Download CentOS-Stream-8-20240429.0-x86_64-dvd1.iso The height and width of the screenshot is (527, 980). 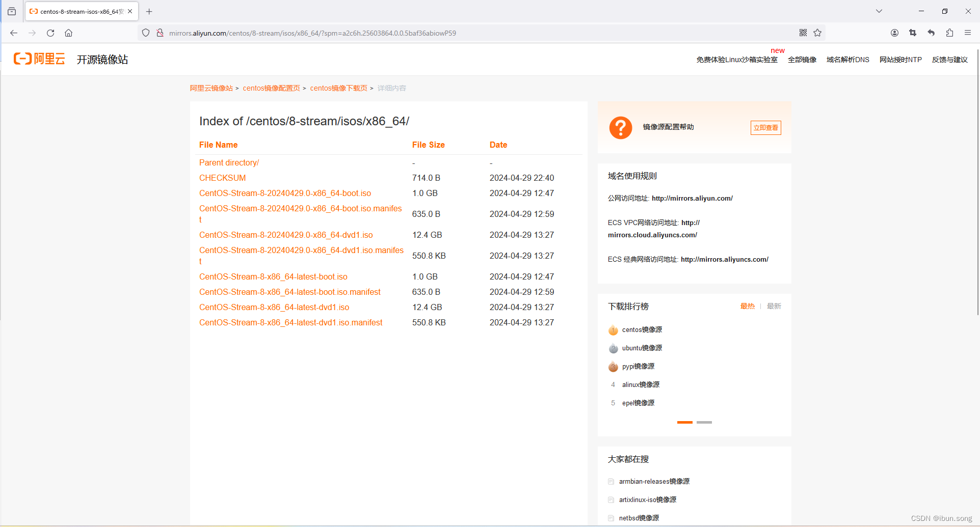click(286, 235)
